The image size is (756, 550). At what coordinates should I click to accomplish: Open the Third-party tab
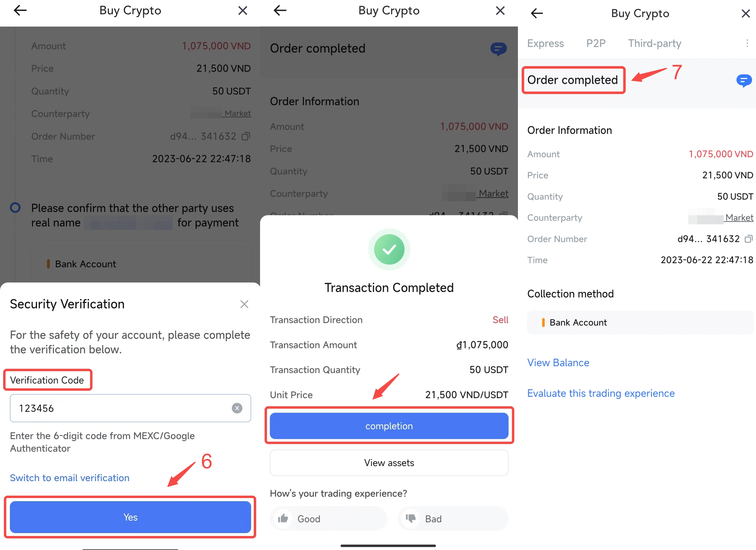(654, 43)
